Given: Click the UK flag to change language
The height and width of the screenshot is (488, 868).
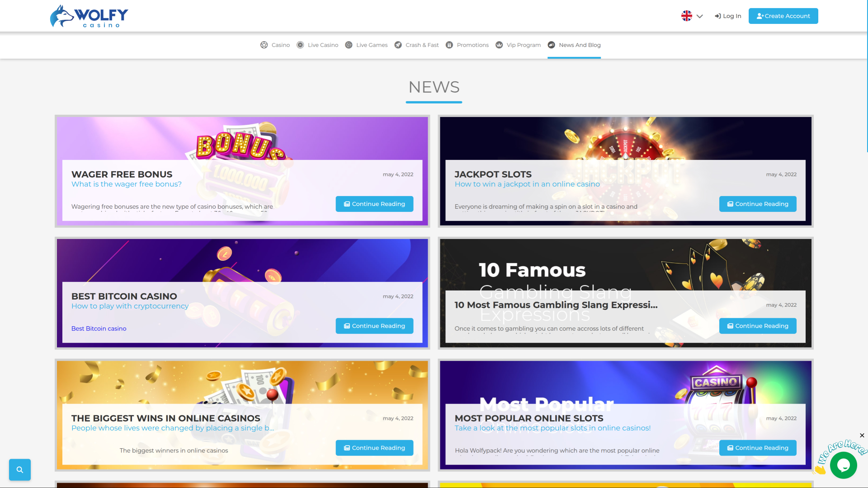Looking at the screenshot, I should (x=686, y=16).
